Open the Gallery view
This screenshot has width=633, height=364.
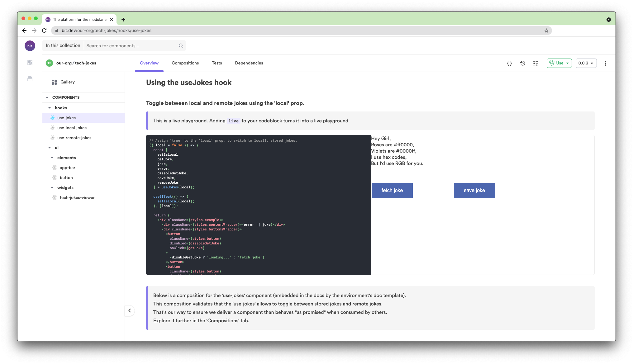pyautogui.click(x=67, y=82)
